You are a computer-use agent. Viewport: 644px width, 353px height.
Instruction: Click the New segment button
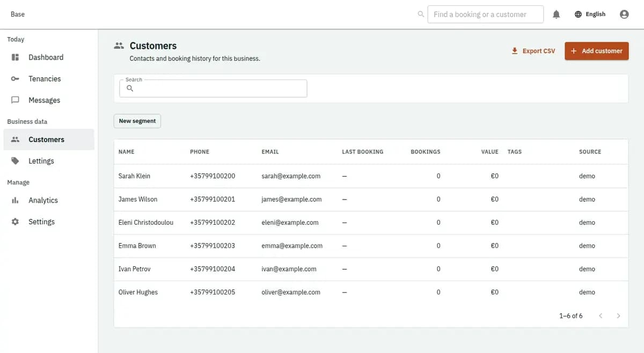coord(137,121)
